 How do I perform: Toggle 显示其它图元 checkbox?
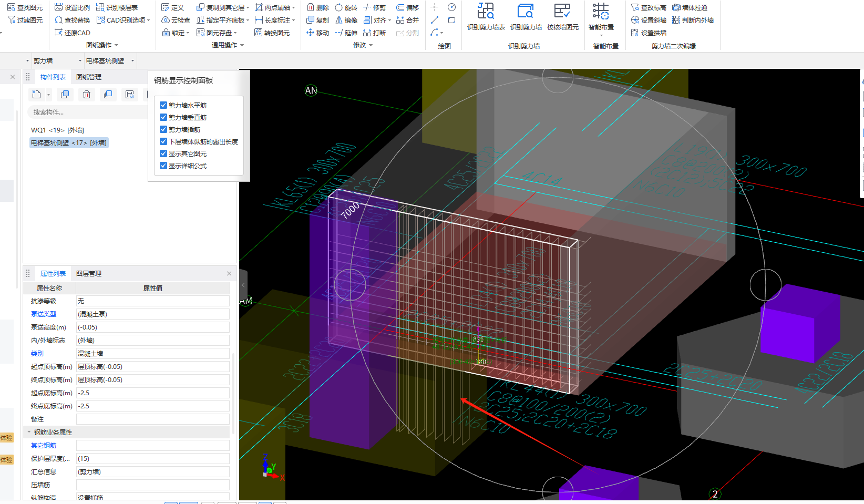(163, 153)
